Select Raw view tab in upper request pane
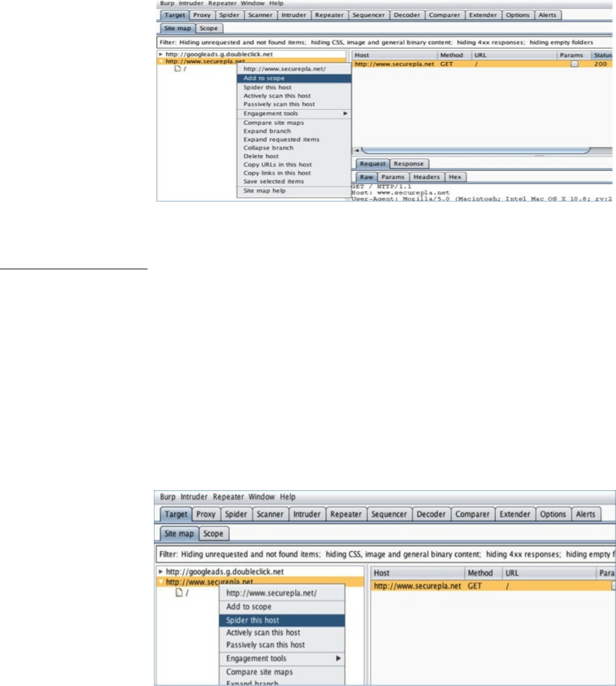The height and width of the screenshot is (686, 616). (x=366, y=177)
